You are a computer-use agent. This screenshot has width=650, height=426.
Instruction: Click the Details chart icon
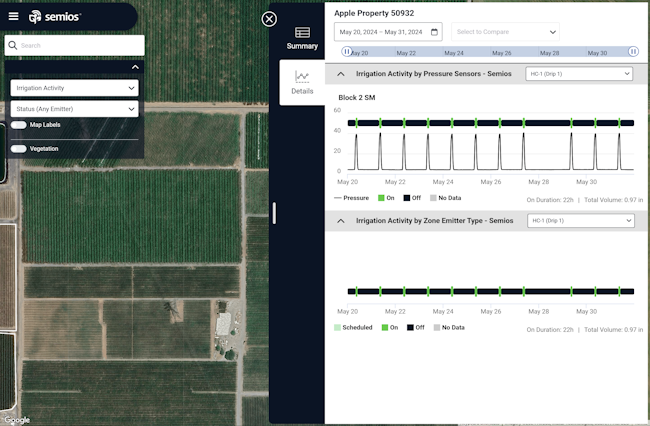[x=302, y=77]
